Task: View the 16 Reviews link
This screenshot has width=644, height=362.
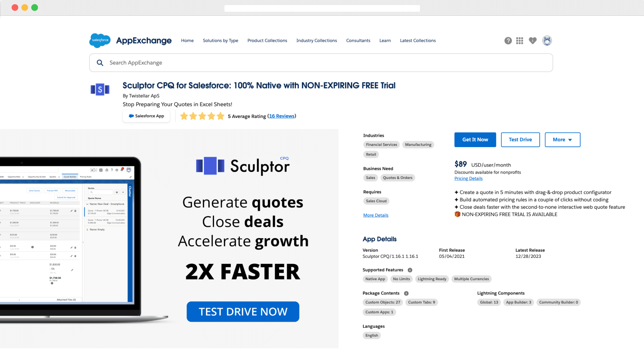Action: [281, 116]
